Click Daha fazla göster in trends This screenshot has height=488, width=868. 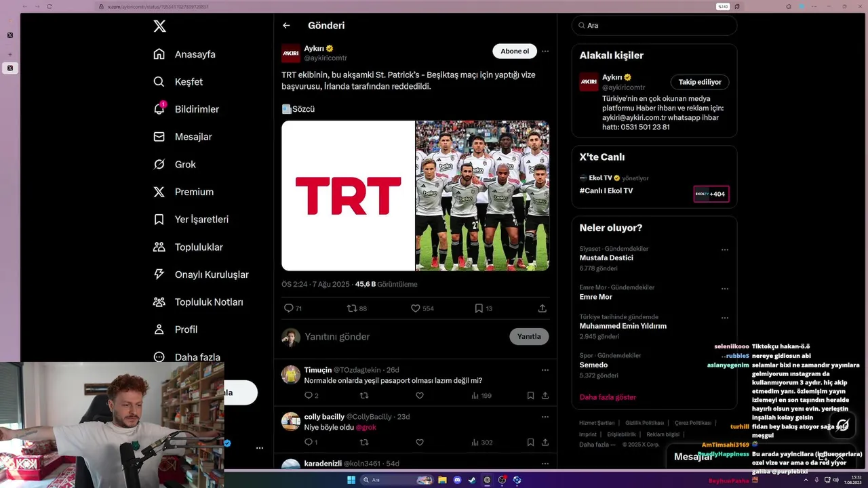point(608,397)
